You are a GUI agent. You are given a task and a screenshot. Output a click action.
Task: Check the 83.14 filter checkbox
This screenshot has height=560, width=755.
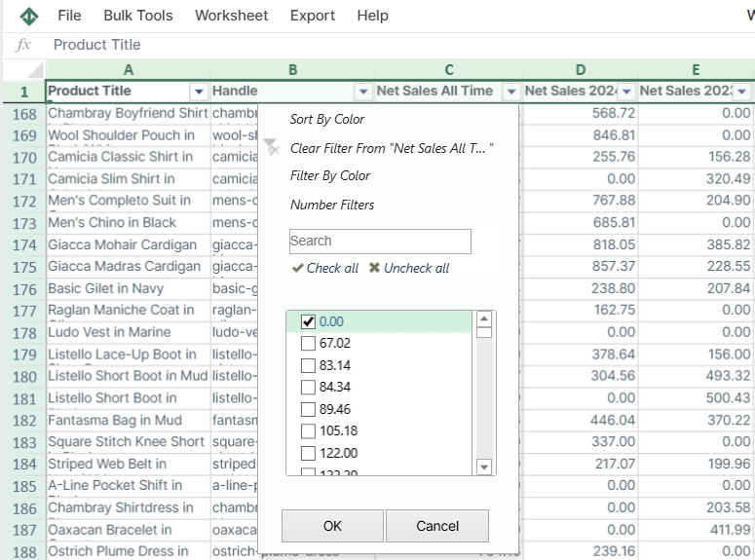point(308,365)
